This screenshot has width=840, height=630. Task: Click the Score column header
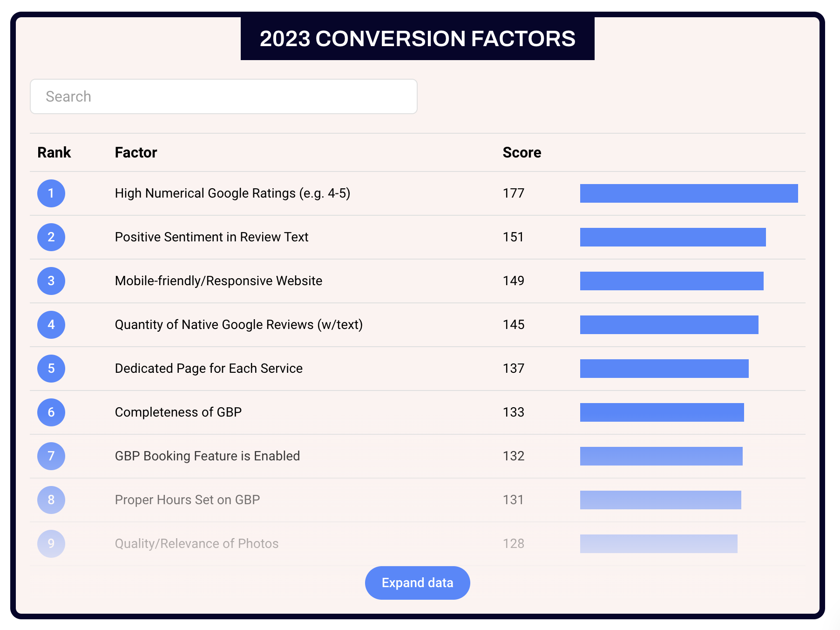pos(522,152)
